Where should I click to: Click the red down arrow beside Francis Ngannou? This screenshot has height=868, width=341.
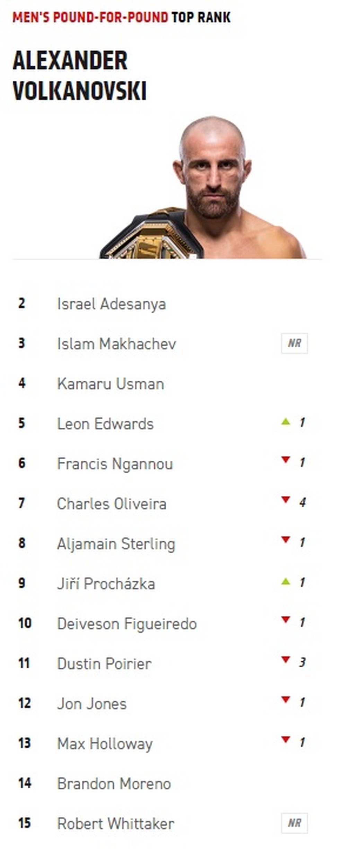click(x=286, y=460)
